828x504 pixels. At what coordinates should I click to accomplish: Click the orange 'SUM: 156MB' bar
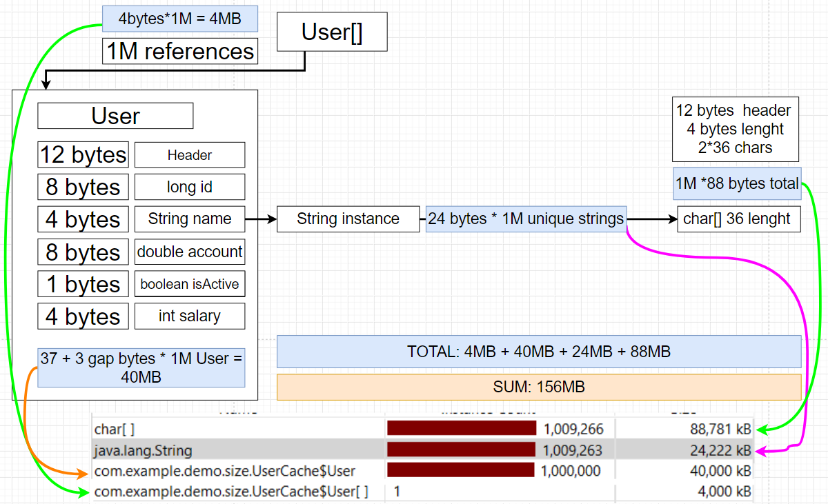coord(539,387)
